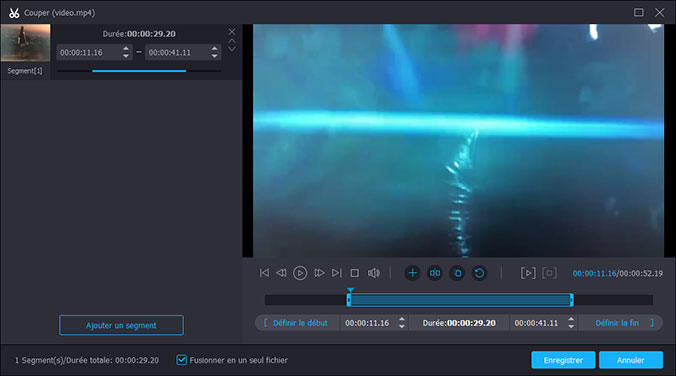This screenshot has width=676, height=376.
Task: Click Annuler to cancel
Action: coord(630,360)
